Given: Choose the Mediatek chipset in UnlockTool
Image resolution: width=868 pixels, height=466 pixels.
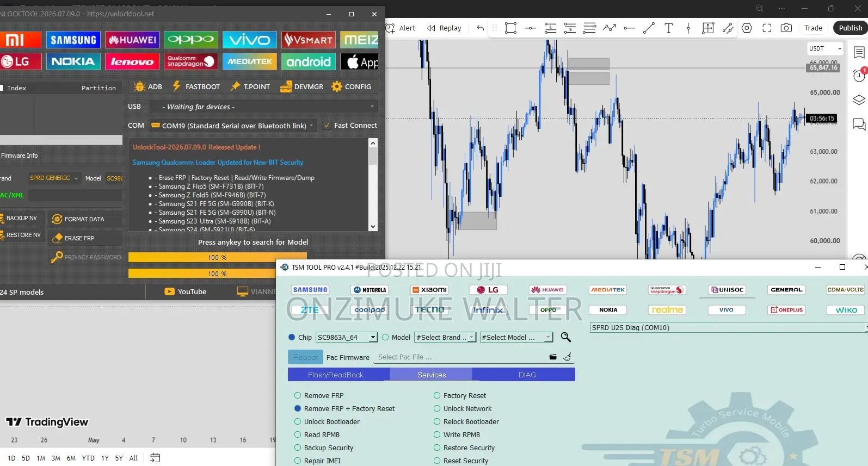Looking at the screenshot, I should pos(250,61).
